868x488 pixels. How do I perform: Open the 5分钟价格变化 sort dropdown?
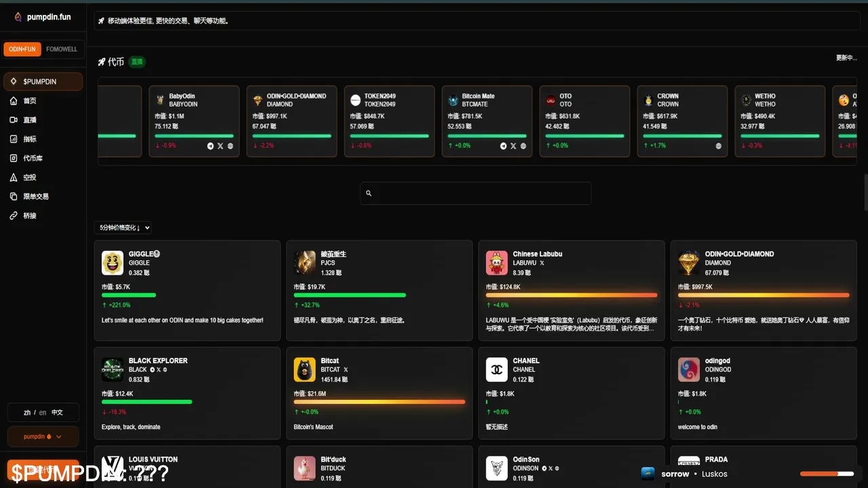[x=123, y=228]
